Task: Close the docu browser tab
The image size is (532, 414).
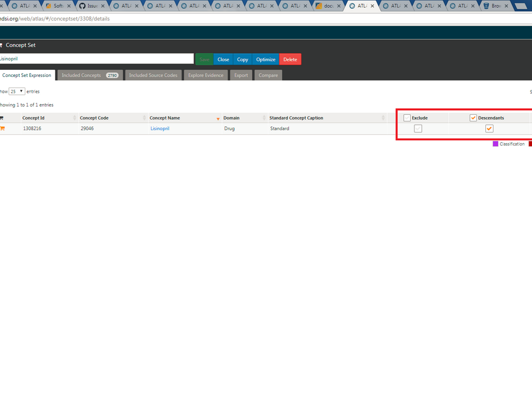Action: 339,6
